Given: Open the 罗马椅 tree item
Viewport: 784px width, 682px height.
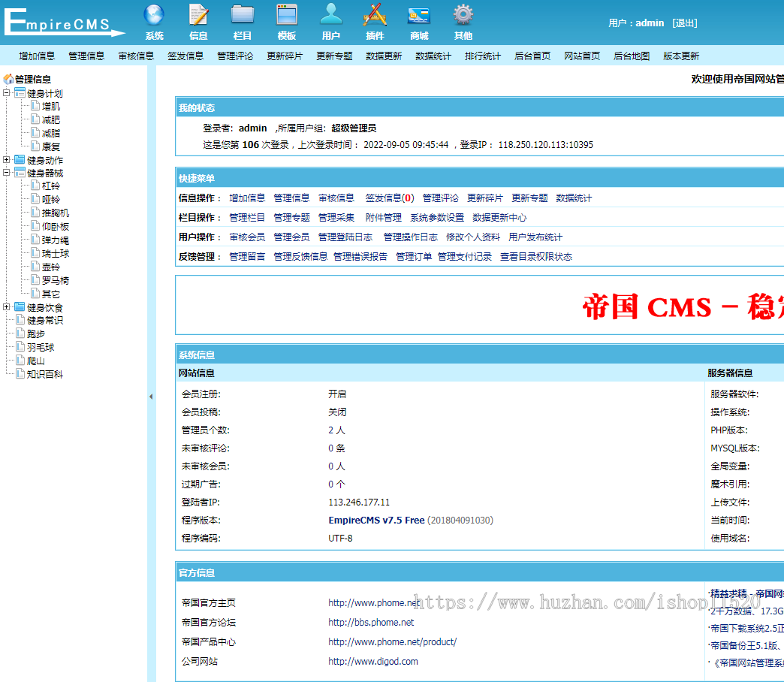Looking at the screenshot, I should pos(55,280).
